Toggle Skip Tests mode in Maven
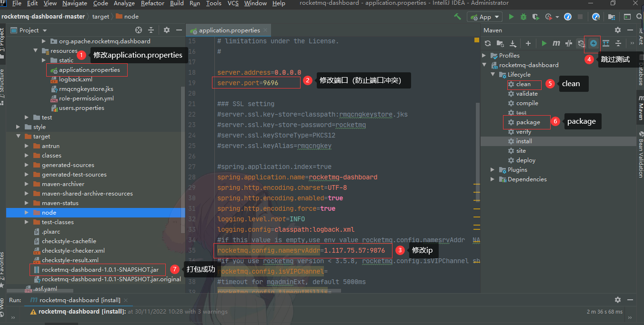 pyautogui.click(x=593, y=43)
